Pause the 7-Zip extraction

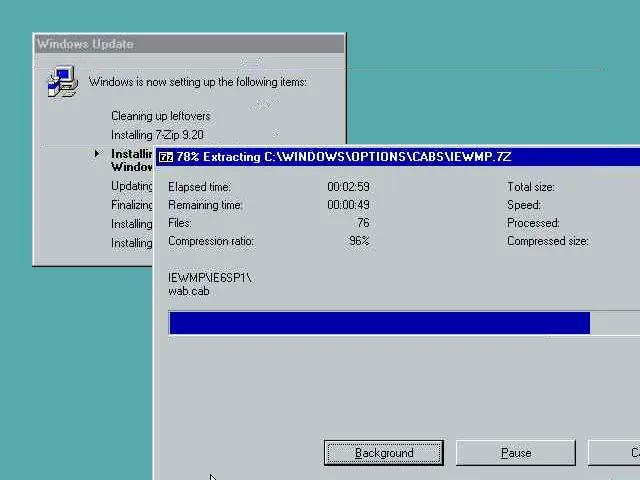[516, 453]
